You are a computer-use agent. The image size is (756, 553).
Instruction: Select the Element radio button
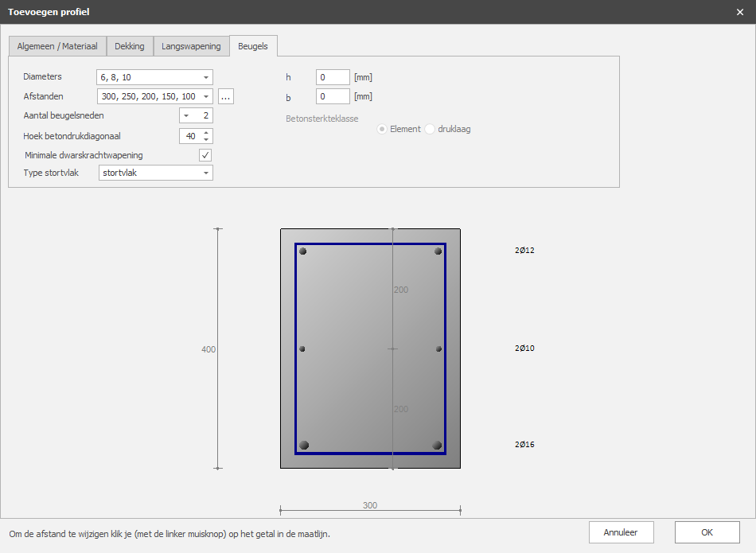click(382, 129)
